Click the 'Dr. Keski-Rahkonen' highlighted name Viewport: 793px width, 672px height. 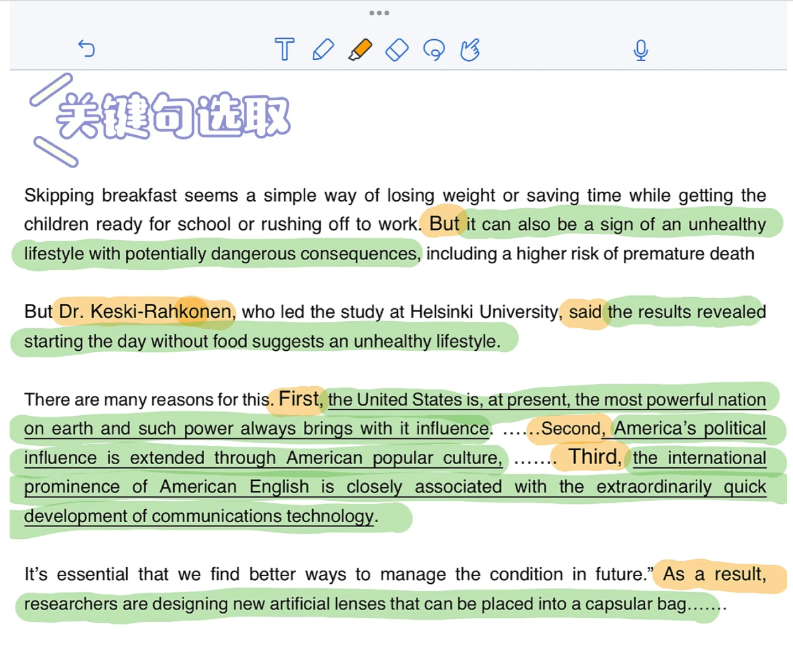coord(145,312)
